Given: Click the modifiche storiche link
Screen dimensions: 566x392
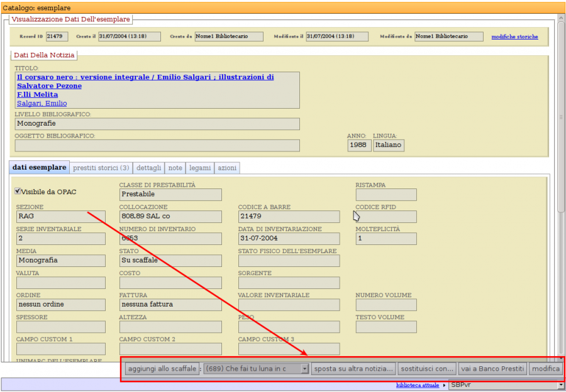Looking at the screenshot, I should pyautogui.click(x=514, y=36).
